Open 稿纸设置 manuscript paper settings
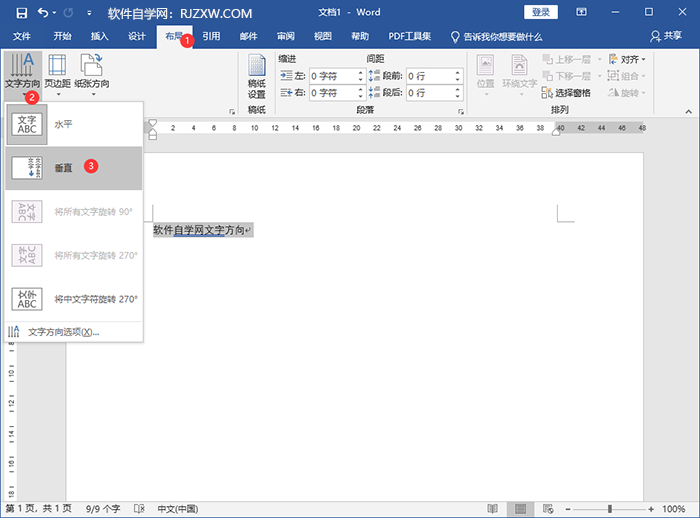Screen dimensions: 700x518 coord(257,76)
